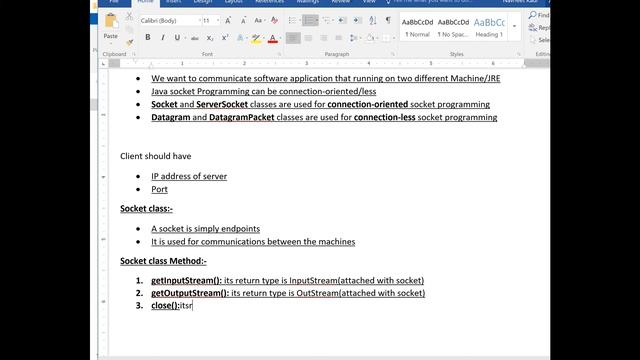This screenshot has width=640, height=360.
Task: Decrease font size with Shrink Font
Action: (243, 20)
